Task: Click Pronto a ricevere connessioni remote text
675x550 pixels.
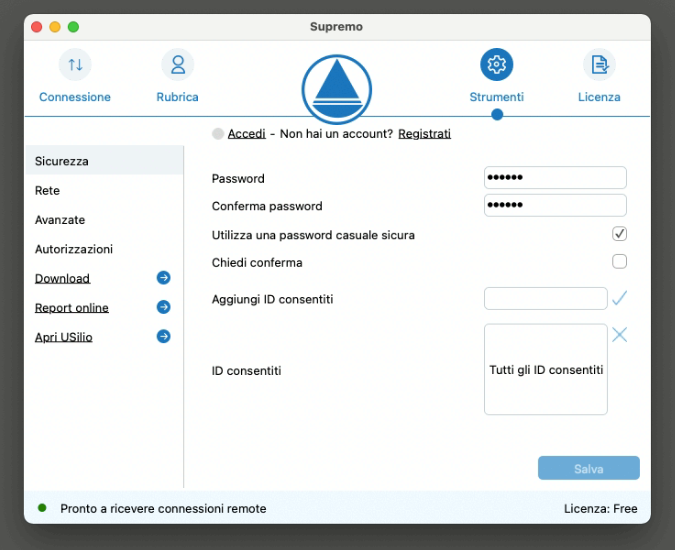Action: click(x=163, y=509)
